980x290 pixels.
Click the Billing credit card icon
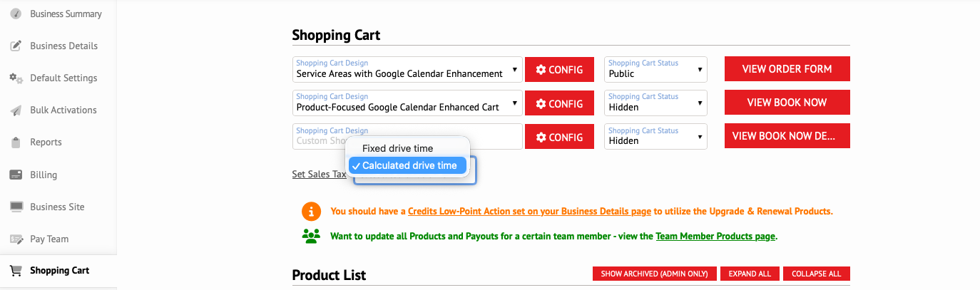[x=16, y=175]
